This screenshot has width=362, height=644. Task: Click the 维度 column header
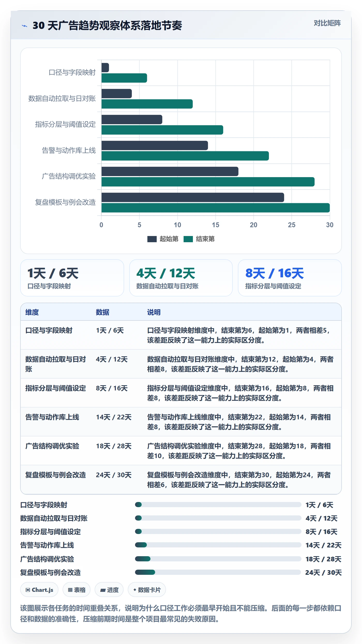pos(32,312)
